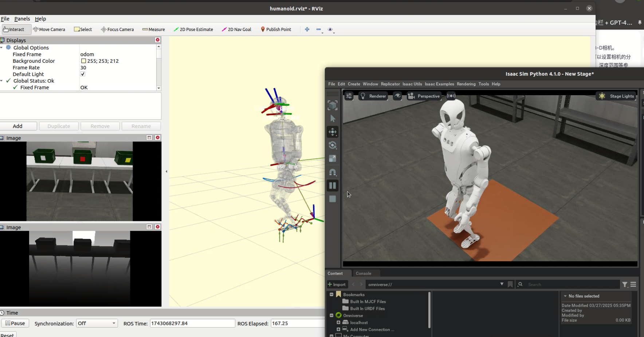
Task: Select the frame-selection cube tool in Isaac Sim
Action: coord(333,105)
